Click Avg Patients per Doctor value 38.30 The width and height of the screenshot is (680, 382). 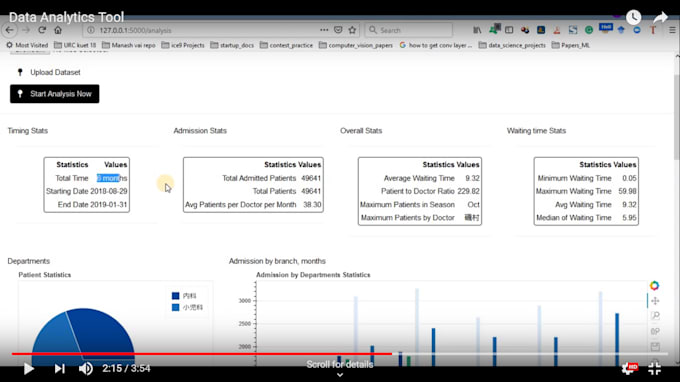312,204
